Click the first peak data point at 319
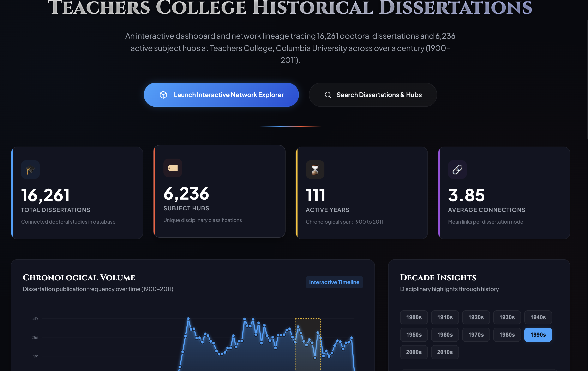This screenshot has height=371, width=588. [188, 319]
